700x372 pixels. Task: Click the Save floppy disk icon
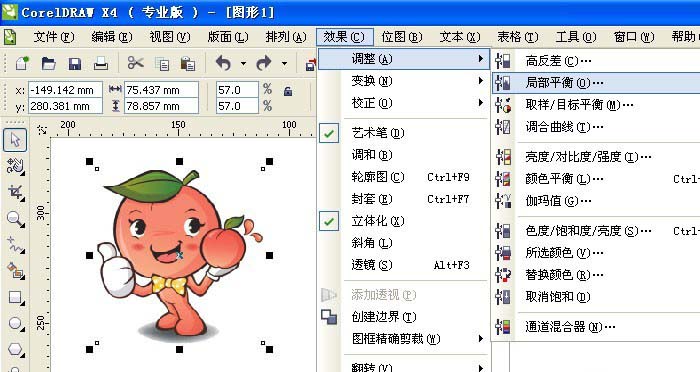[x=75, y=64]
